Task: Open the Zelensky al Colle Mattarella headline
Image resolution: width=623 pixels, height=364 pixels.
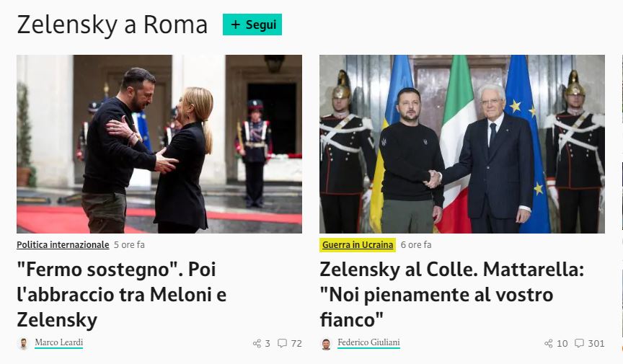Action: 452,295
